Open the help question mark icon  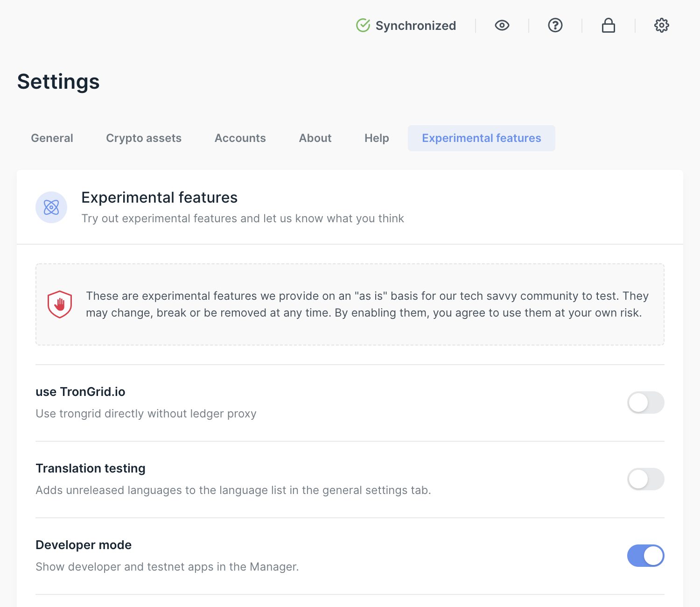(555, 25)
